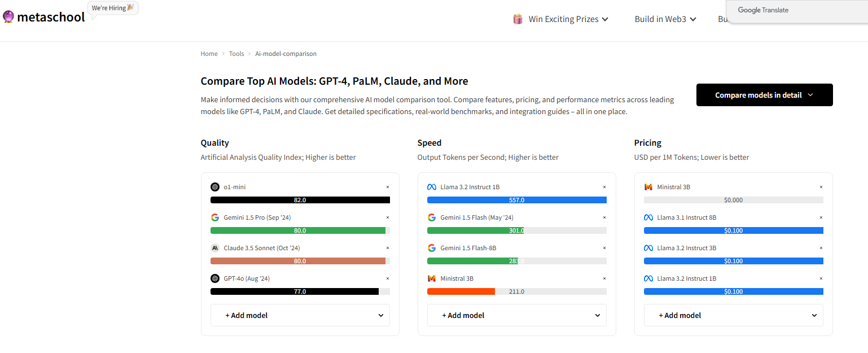
Task: Click the Quality section heading
Action: coord(215,143)
